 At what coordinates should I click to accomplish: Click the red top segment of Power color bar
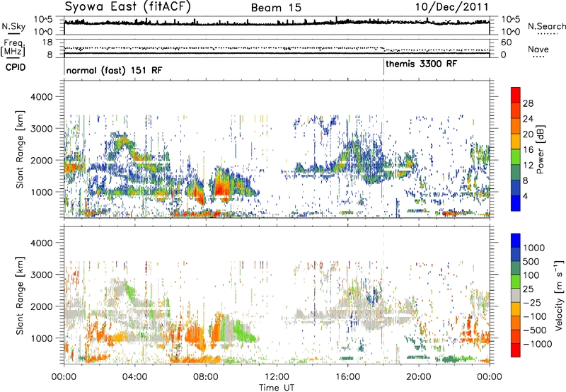(516, 95)
